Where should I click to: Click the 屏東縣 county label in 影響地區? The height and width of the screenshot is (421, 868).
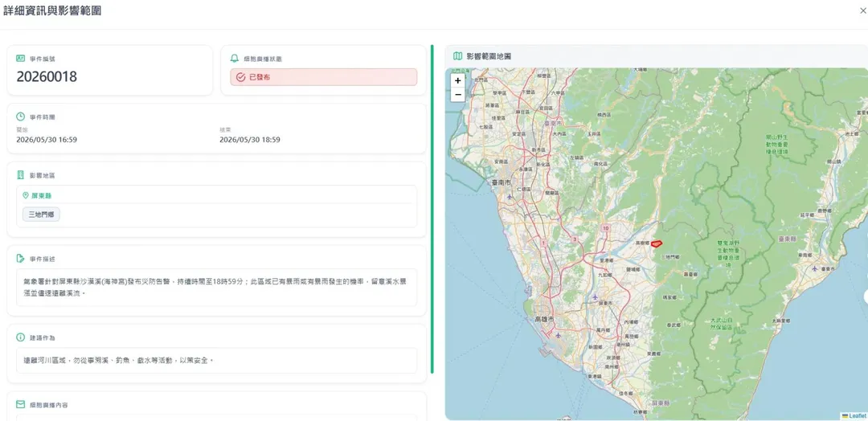coord(42,196)
